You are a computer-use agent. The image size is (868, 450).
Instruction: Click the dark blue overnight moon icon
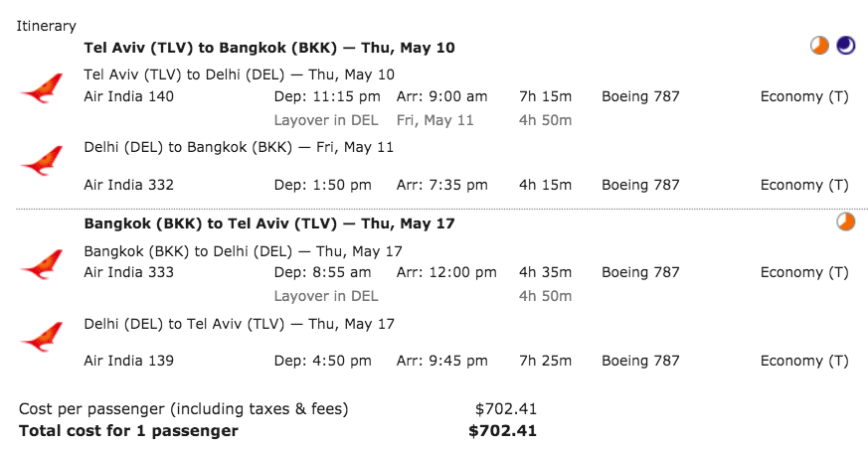click(845, 46)
